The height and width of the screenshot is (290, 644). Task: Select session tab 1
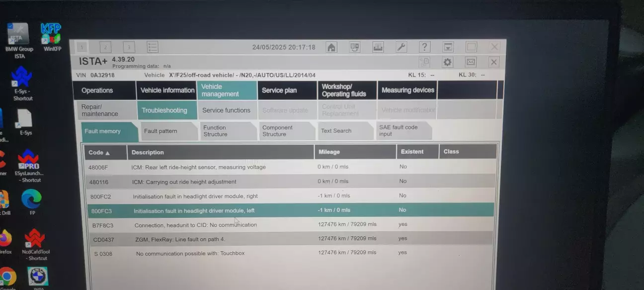[82, 48]
